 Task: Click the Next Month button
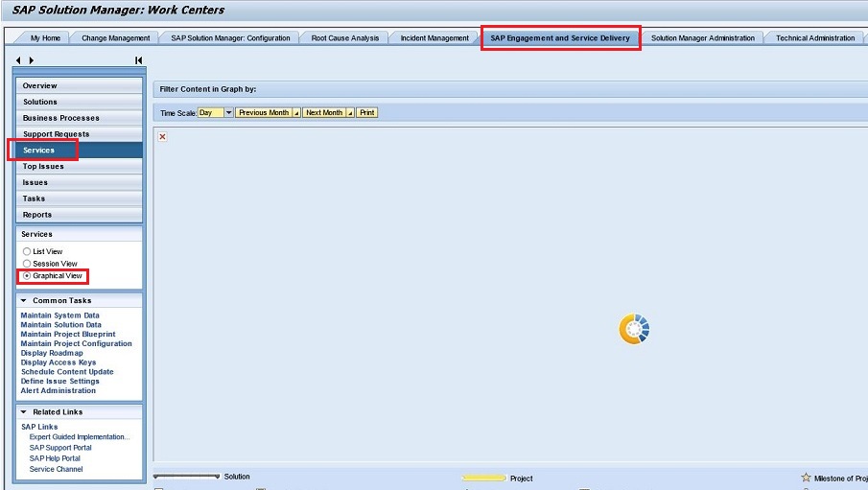324,112
